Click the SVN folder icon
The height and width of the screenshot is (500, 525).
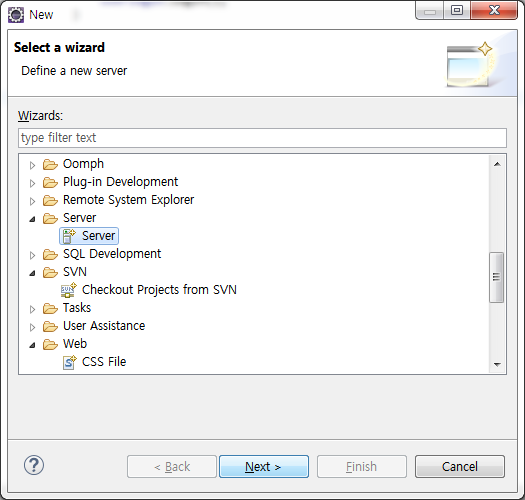[50, 273]
